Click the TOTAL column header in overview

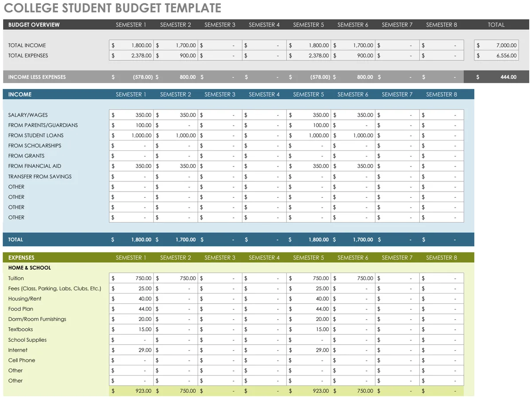[x=496, y=25]
